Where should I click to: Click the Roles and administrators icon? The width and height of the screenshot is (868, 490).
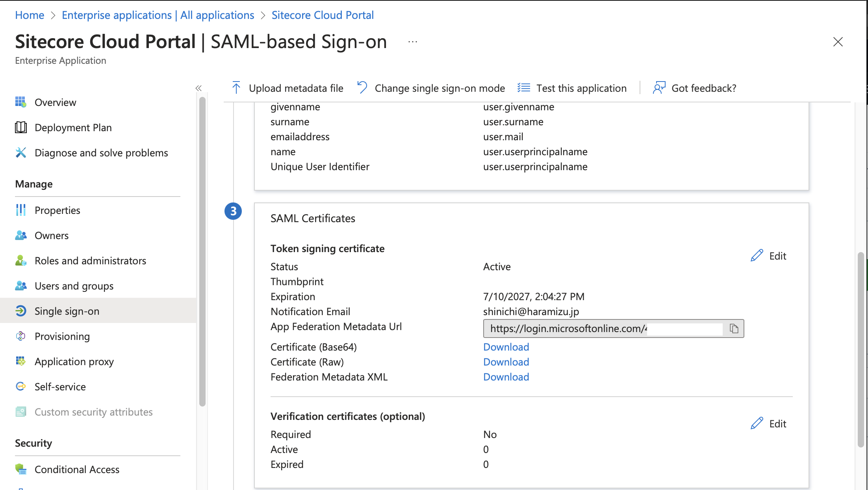[21, 260]
